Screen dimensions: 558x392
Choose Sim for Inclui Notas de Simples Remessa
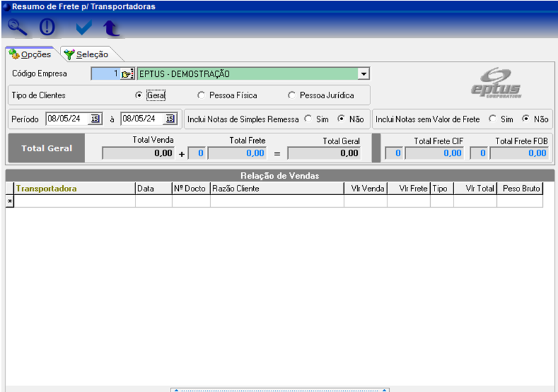[x=308, y=119]
